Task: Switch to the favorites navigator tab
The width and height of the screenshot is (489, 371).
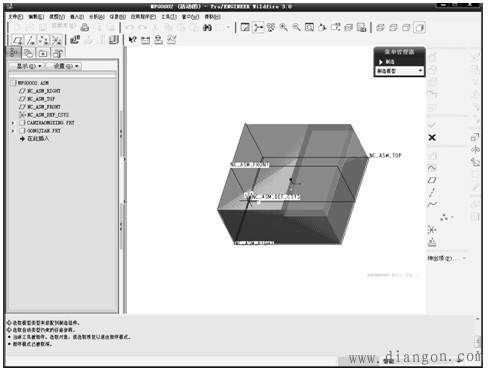Action: tap(58, 53)
